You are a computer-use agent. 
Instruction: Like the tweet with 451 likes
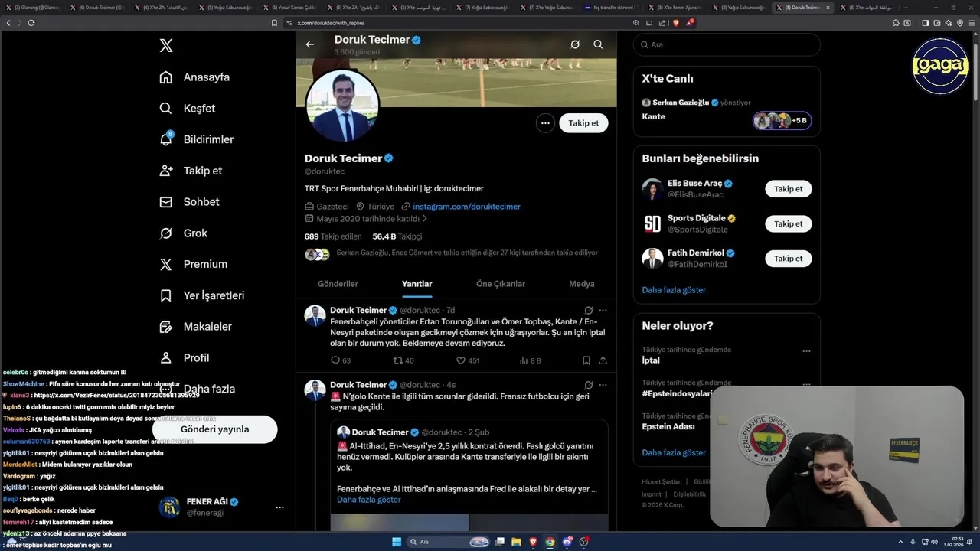coord(468,360)
